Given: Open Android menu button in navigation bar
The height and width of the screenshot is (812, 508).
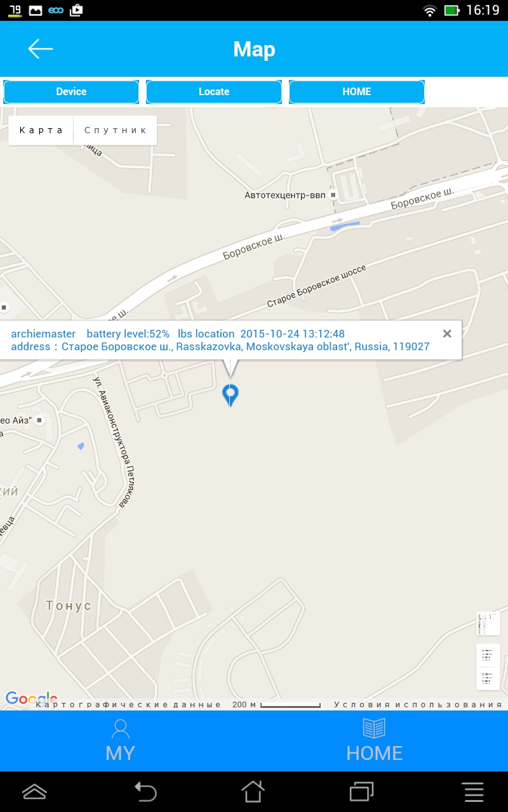Looking at the screenshot, I should coord(473,792).
